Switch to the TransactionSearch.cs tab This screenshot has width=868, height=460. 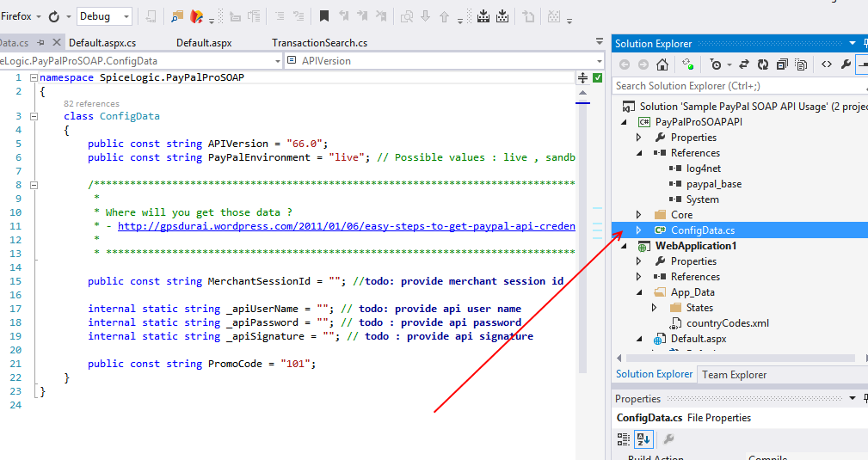[x=319, y=43]
